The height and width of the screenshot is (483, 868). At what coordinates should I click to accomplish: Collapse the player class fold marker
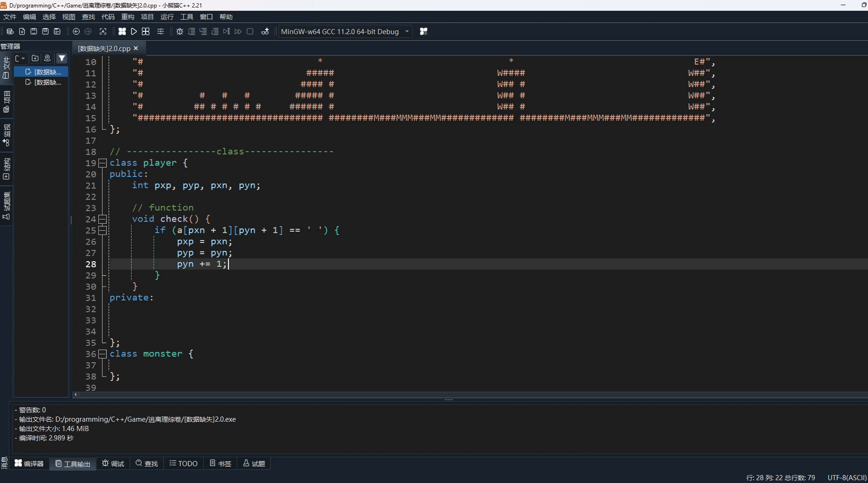(x=103, y=163)
